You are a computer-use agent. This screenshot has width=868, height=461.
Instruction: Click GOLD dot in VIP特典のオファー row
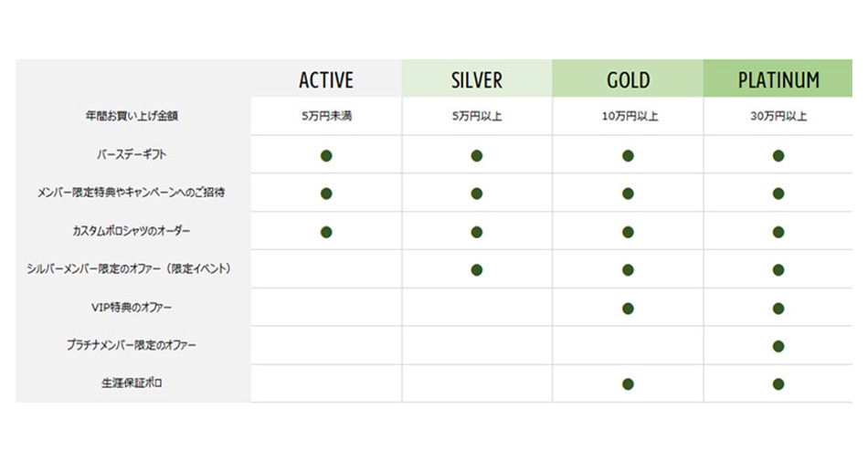click(628, 309)
